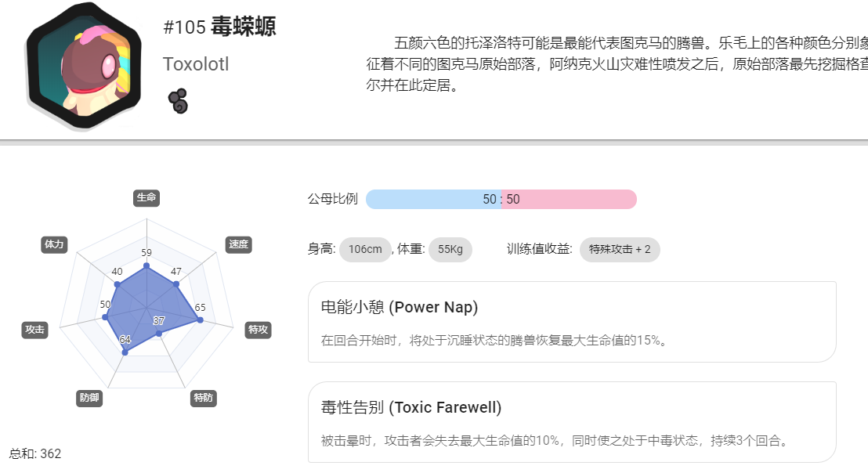Viewport: 868px width, 473px height.
Task: Click the toxic type icon under Toxolotl
Action: pyautogui.click(x=179, y=101)
